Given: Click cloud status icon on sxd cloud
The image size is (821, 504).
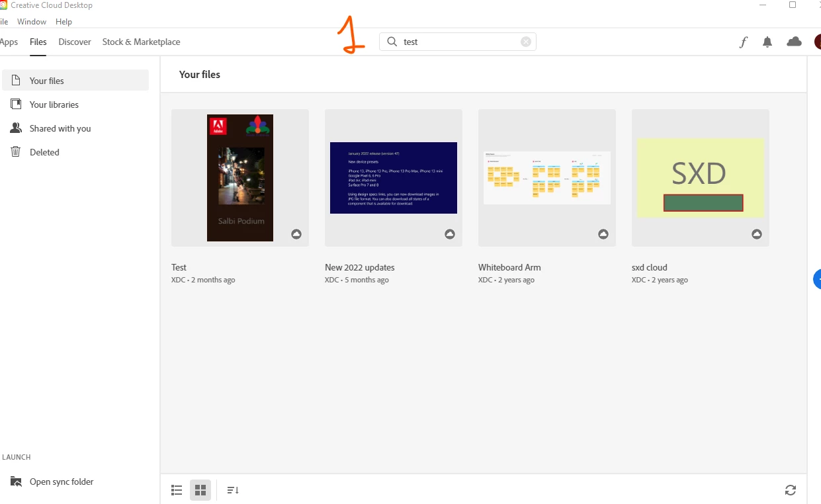Looking at the screenshot, I should tap(757, 234).
